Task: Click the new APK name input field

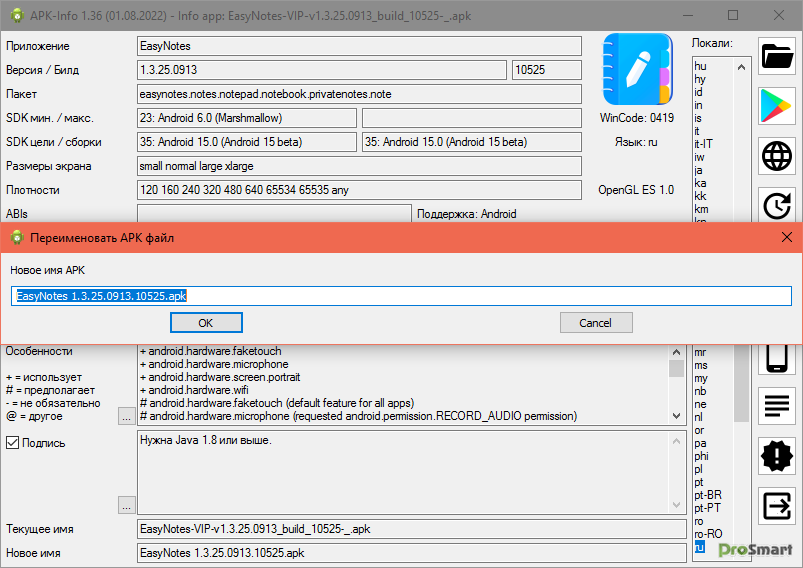Action: point(400,295)
